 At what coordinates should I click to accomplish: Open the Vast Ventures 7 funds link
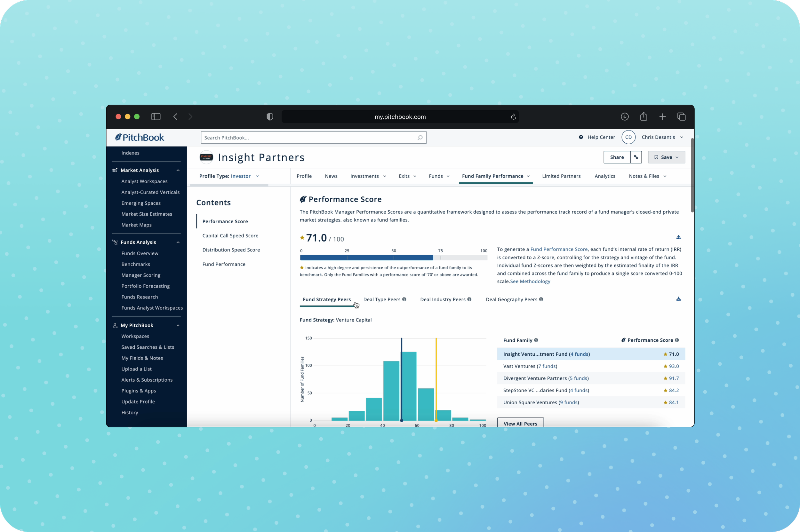tap(547, 366)
